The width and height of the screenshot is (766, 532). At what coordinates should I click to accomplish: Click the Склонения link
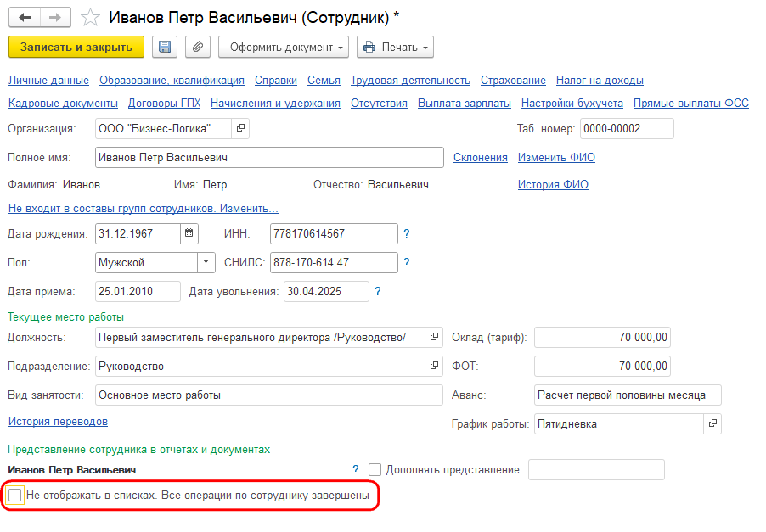tap(480, 158)
